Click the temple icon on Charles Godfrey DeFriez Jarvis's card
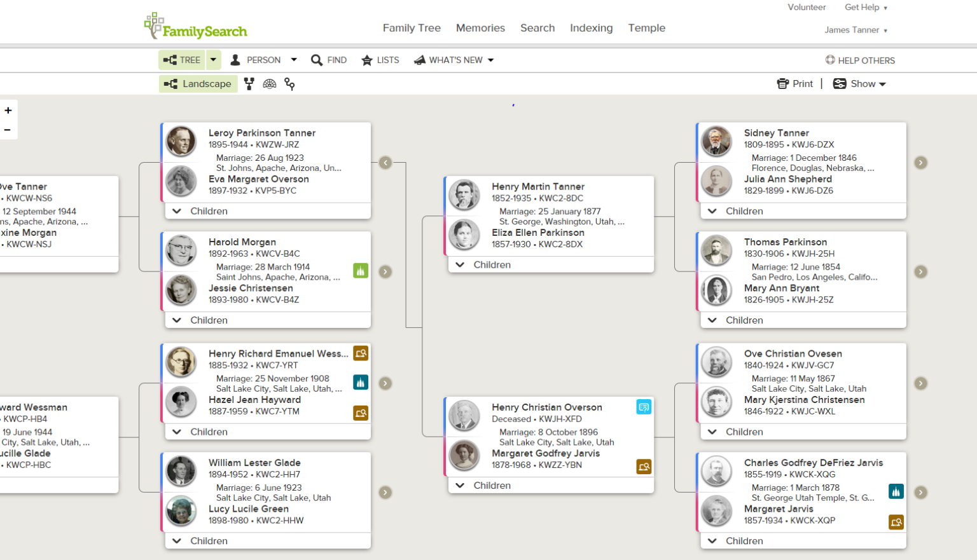 click(x=896, y=491)
